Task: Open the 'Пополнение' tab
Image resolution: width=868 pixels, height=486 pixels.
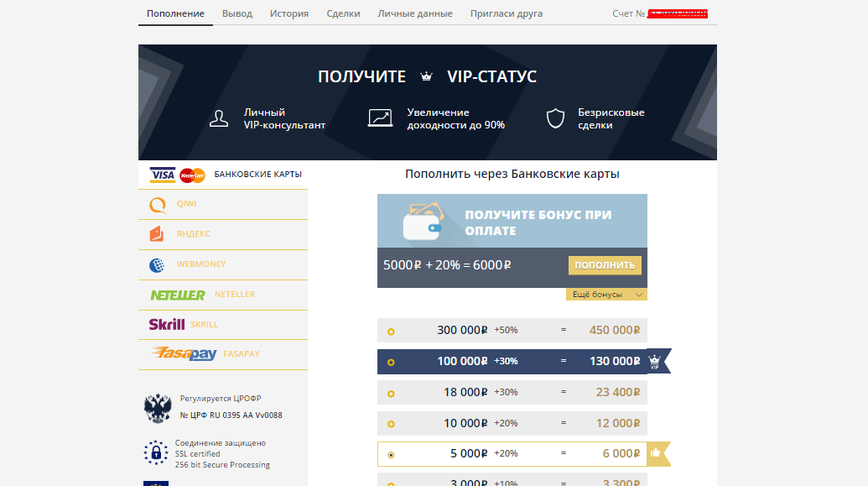Action: pos(175,13)
